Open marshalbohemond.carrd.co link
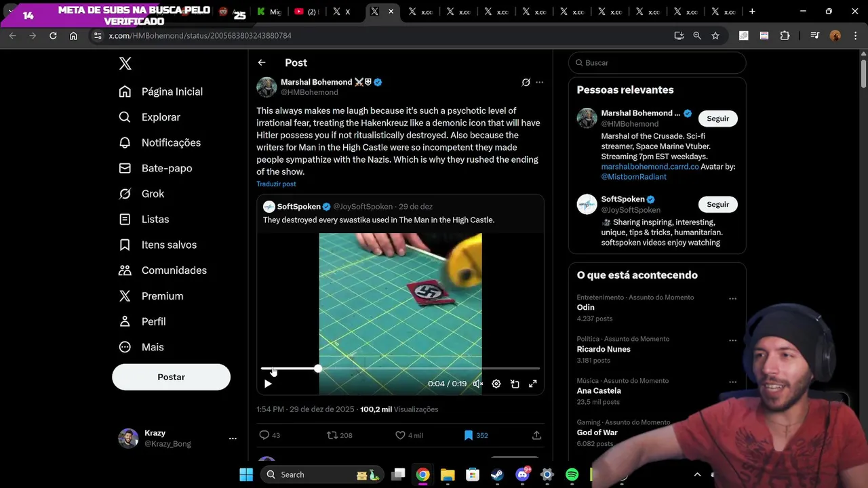The width and height of the screenshot is (868, 488). point(650,167)
